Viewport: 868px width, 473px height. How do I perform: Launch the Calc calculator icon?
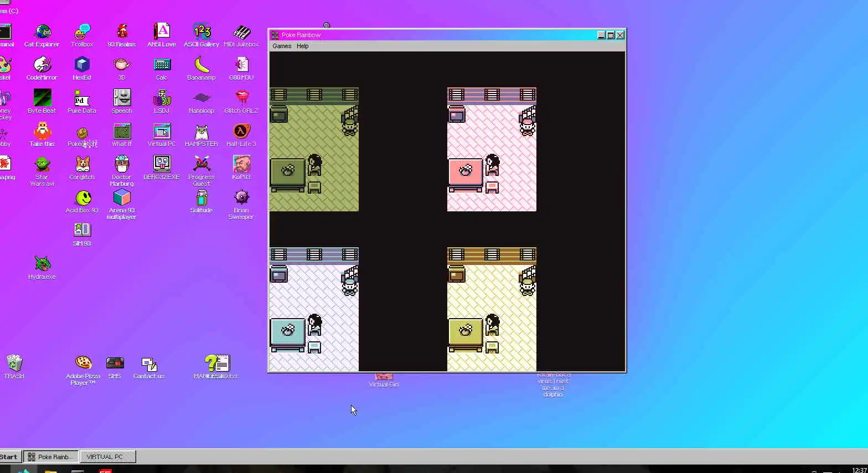162,69
